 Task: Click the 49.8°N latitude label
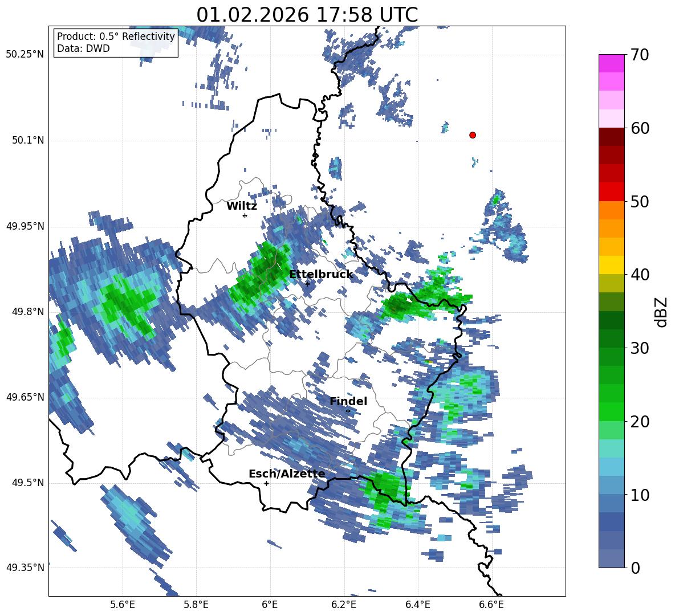click(29, 312)
